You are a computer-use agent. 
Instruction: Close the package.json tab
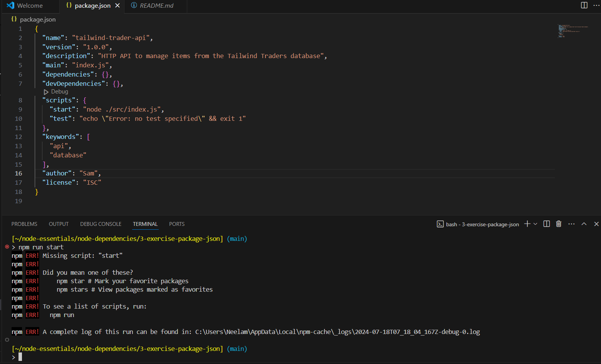[118, 6]
